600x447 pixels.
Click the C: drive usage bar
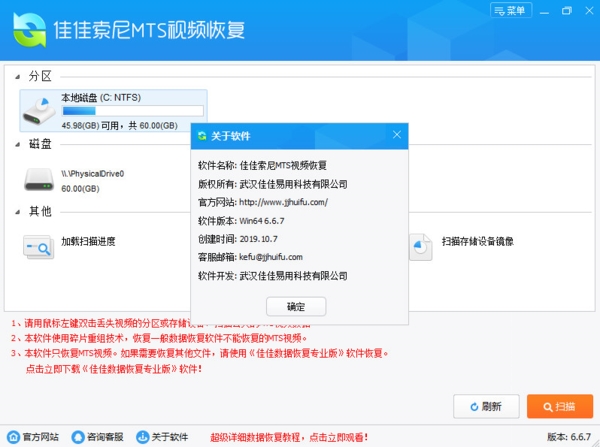click(132, 111)
